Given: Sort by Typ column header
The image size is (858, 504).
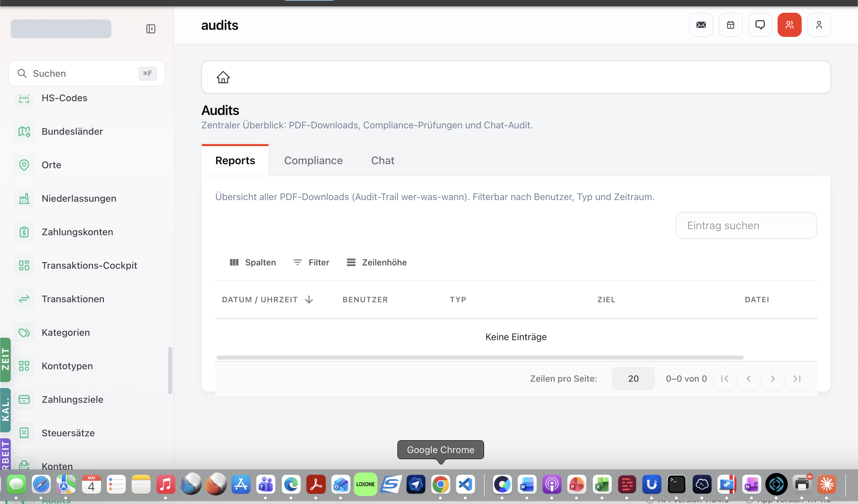Looking at the screenshot, I should (x=458, y=299).
